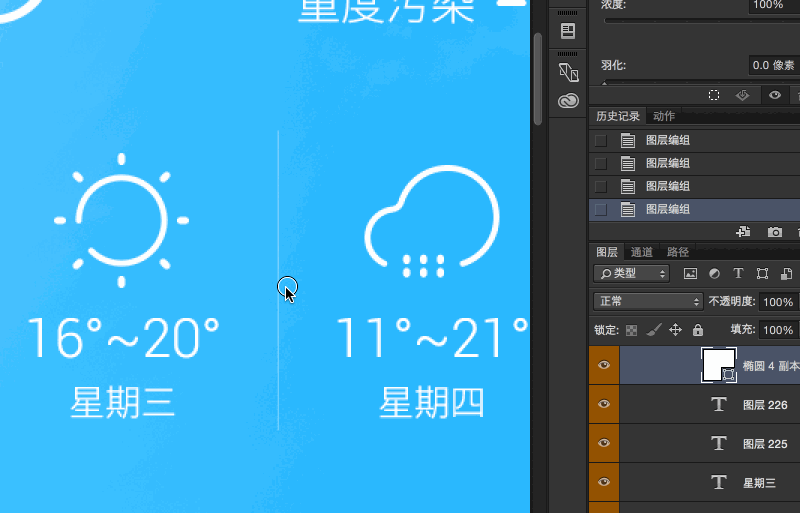Create new document from current history state
This screenshot has width=800, height=513.
(743, 232)
